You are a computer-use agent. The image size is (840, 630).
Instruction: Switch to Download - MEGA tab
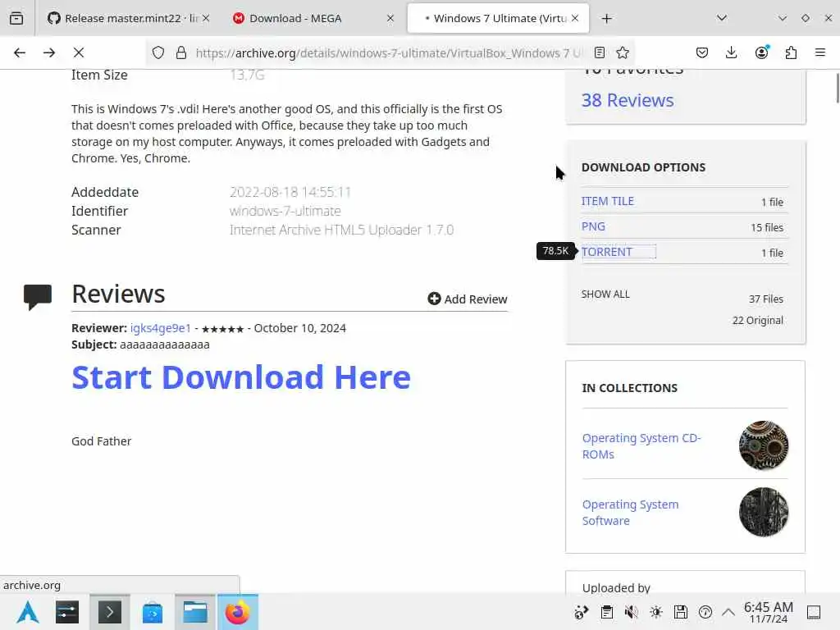pos(313,18)
